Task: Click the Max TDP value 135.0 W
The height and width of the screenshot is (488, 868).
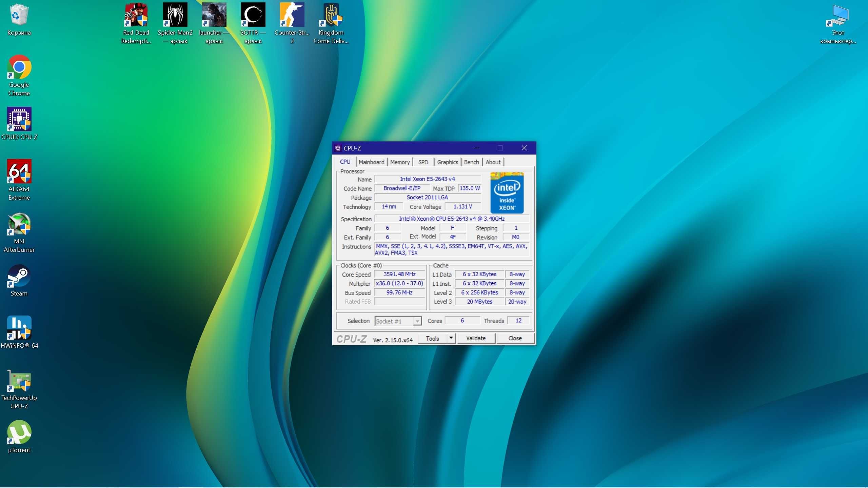Action: 470,188
